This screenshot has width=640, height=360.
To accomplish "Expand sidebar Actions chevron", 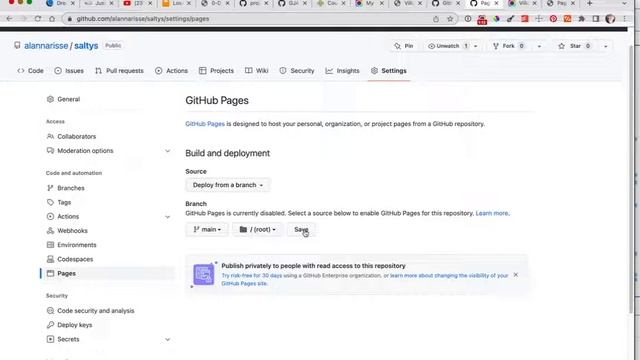I will [167, 217].
